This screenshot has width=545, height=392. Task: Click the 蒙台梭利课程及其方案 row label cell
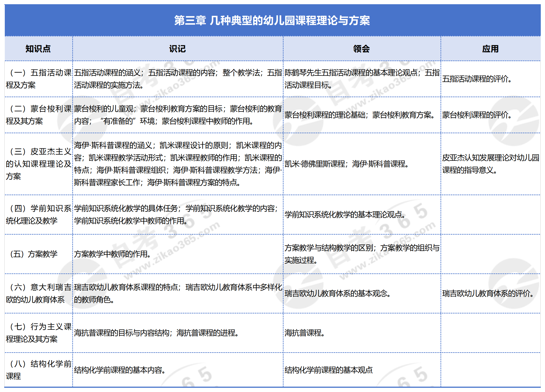[39, 115]
